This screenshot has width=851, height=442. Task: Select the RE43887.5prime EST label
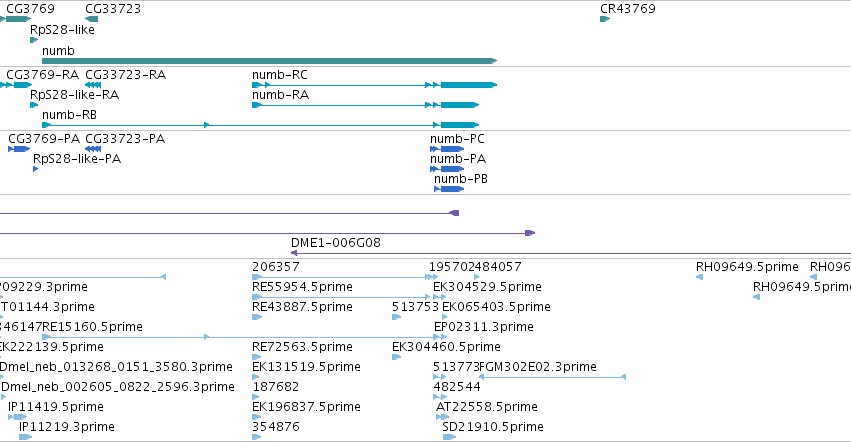pyautogui.click(x=302, y=307)
